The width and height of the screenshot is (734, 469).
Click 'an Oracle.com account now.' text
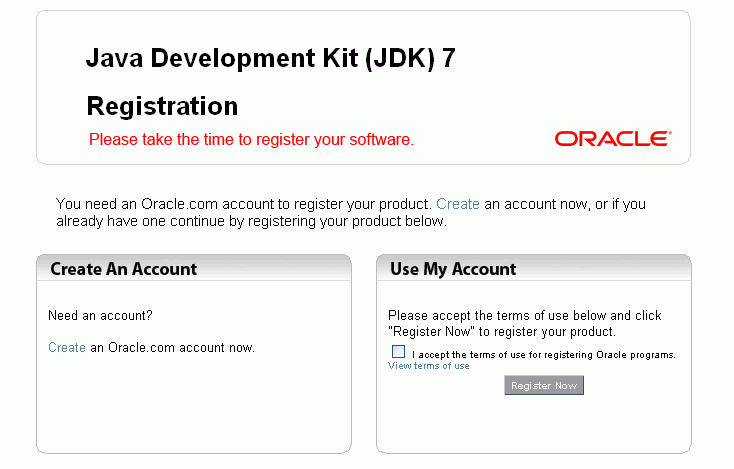coord(173,347)
